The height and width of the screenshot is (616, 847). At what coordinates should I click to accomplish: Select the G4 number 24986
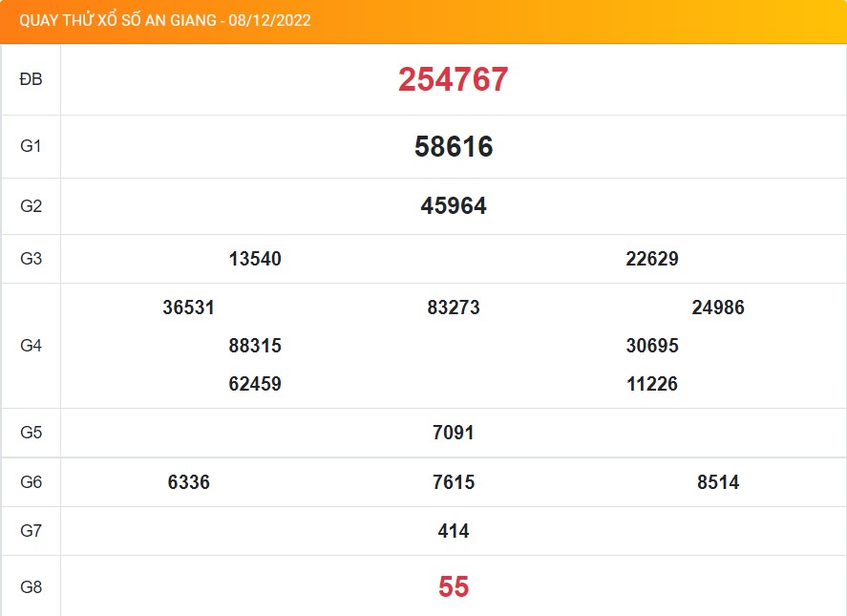tap(717, 308)
